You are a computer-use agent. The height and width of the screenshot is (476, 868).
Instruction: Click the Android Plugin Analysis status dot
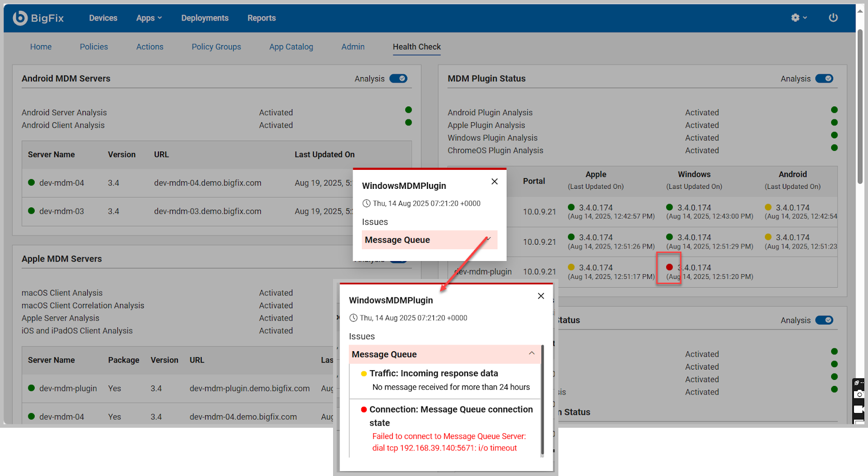[834, 110]
